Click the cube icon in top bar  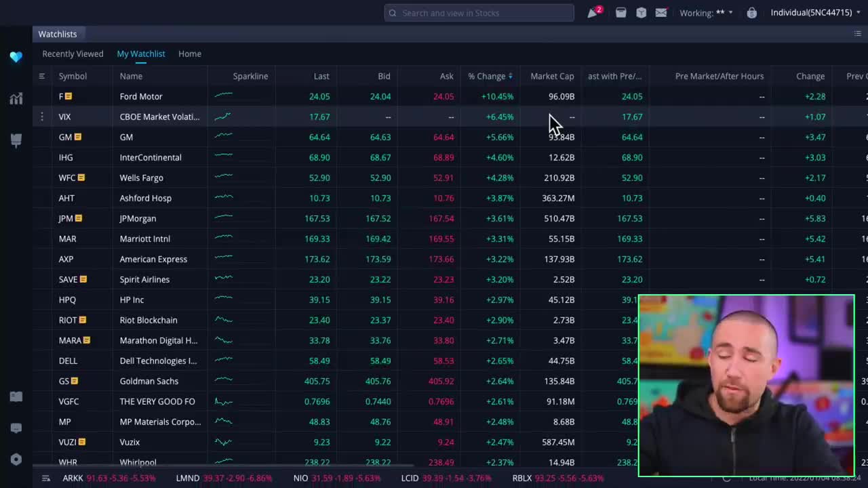641,12
